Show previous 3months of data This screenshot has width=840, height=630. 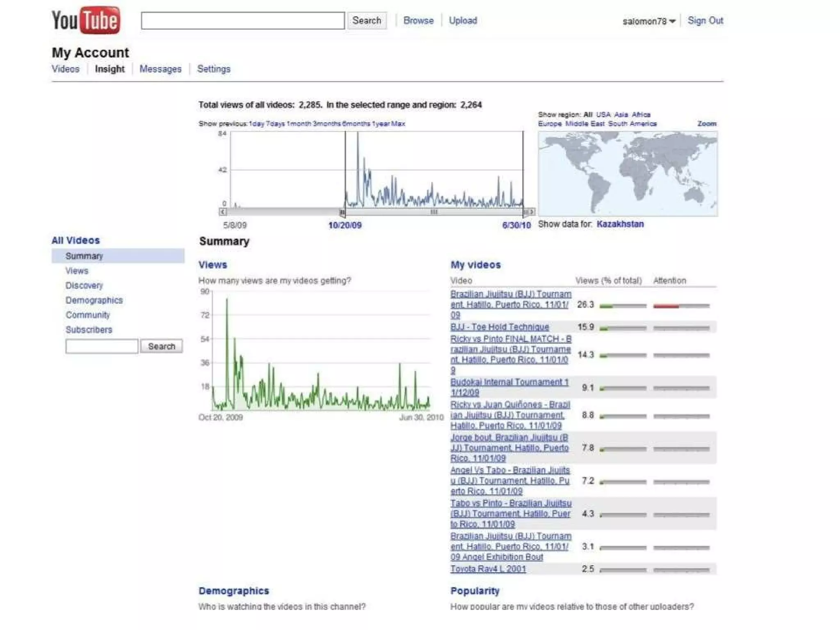326,123
